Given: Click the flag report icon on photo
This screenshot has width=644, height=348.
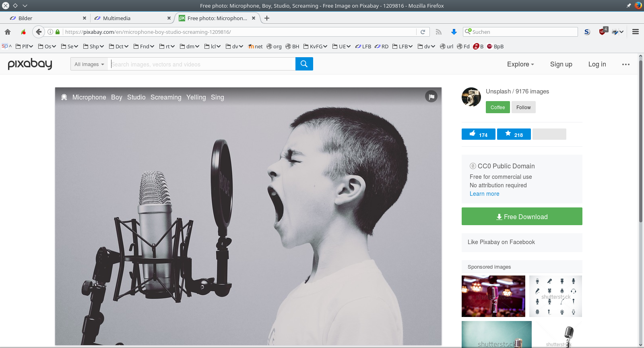Looking at the screenshot, I should tap(431, 97).
